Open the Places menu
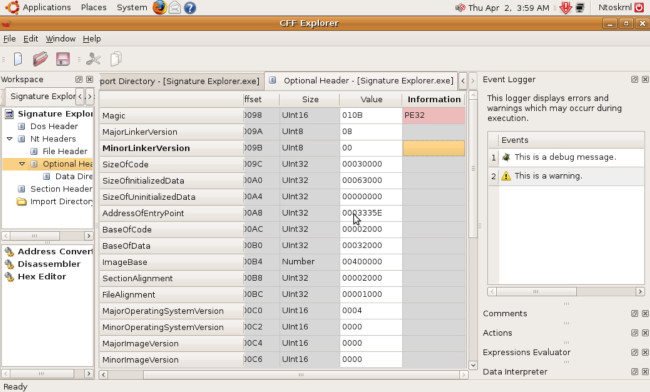The image size is (650, 392). click(94, 7)
